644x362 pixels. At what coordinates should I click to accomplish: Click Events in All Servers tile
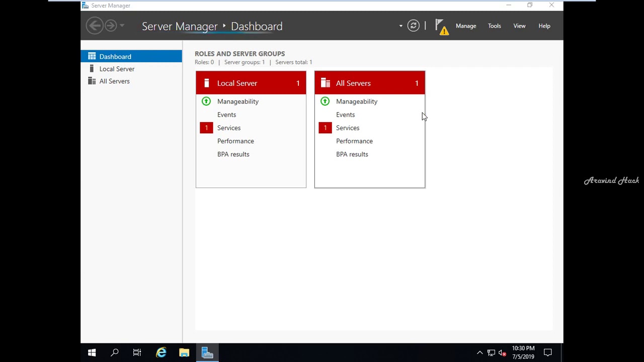(345, 115)
